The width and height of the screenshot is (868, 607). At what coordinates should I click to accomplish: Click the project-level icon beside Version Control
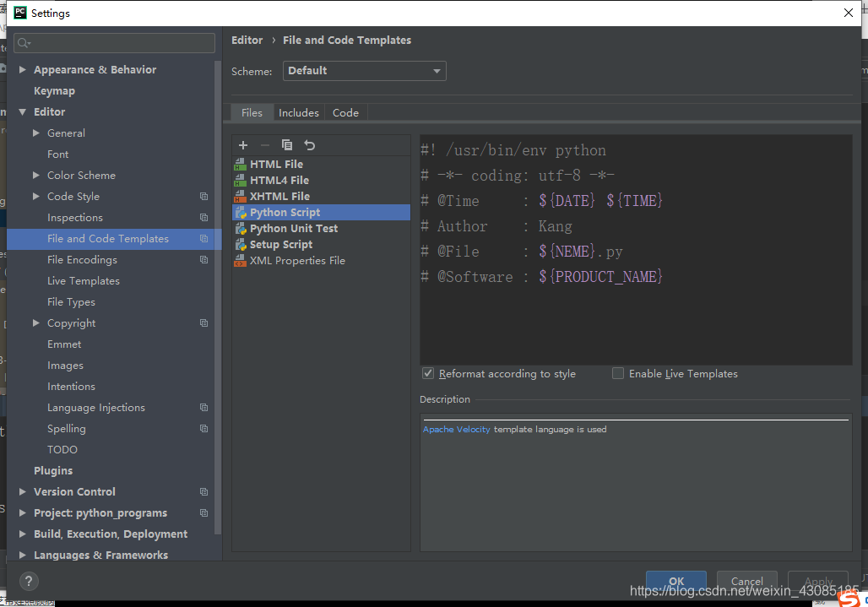[x=203, y=492]
